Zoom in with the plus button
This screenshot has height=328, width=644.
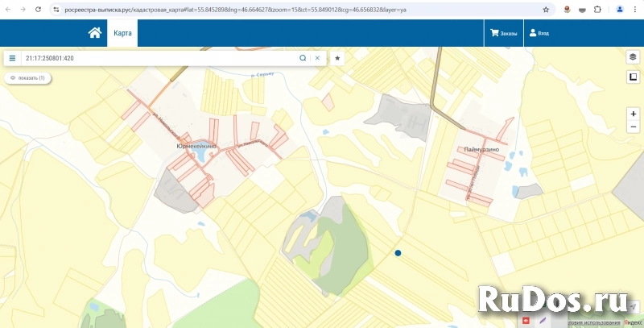pyautogui.click(x=634, y=114)
